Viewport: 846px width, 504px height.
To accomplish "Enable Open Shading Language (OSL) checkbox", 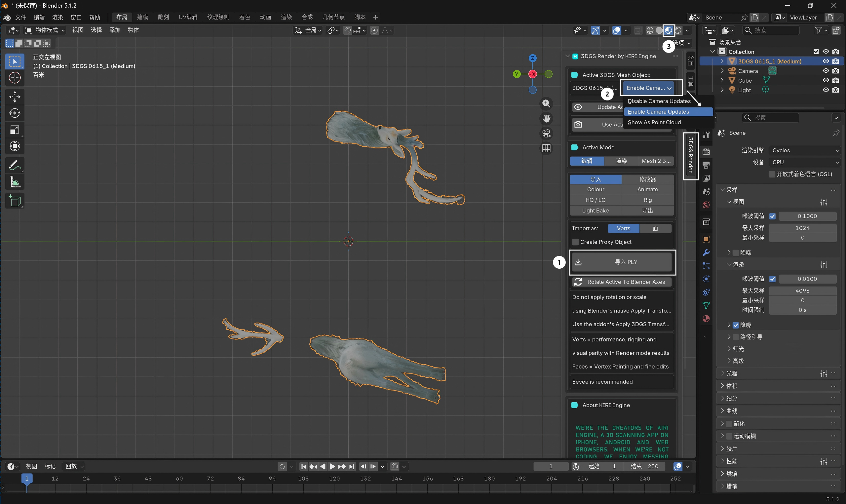I will coord(772,174).
